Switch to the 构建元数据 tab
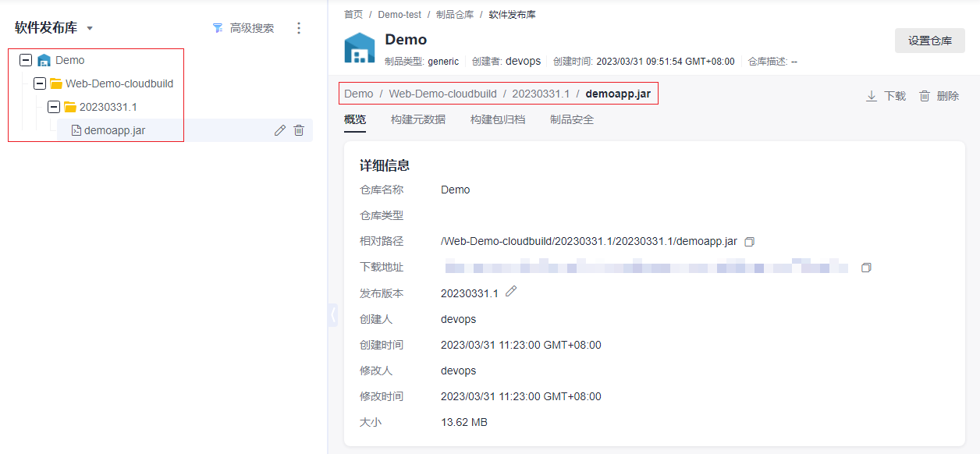 point(418,119)
